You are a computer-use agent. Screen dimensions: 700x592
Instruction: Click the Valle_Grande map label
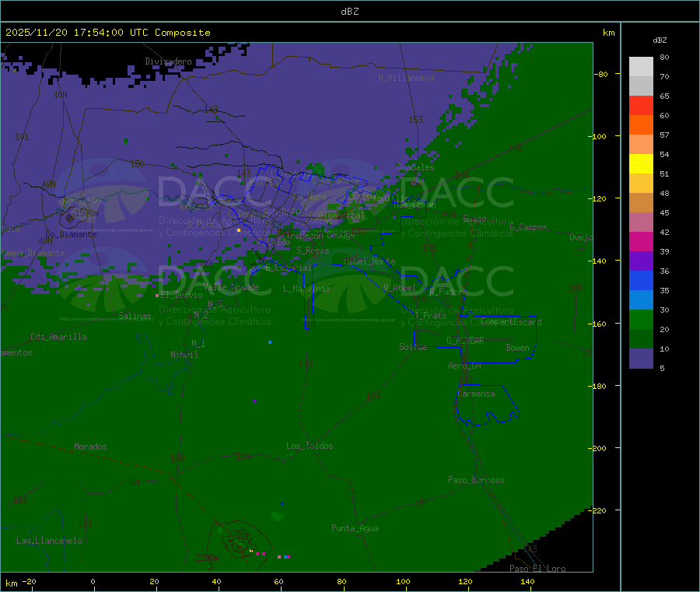(231, 287)
